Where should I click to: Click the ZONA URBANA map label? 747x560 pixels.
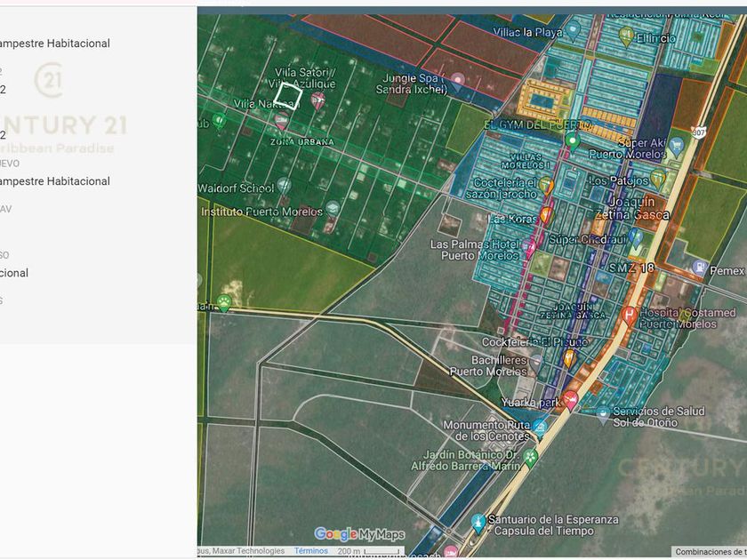pyautogui.click(x=302, y=142)
